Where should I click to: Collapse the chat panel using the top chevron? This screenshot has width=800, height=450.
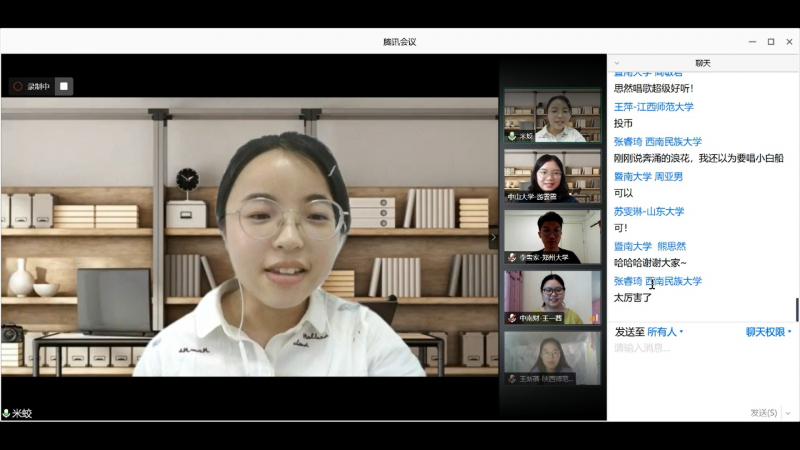pyautogui.click(x=616, y=63)
